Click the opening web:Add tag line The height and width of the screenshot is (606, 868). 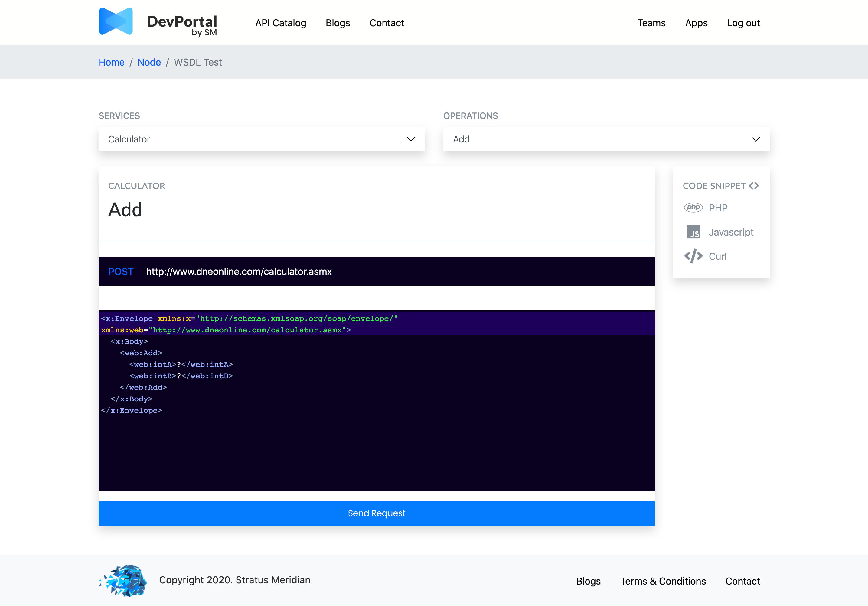coord(141,353)
